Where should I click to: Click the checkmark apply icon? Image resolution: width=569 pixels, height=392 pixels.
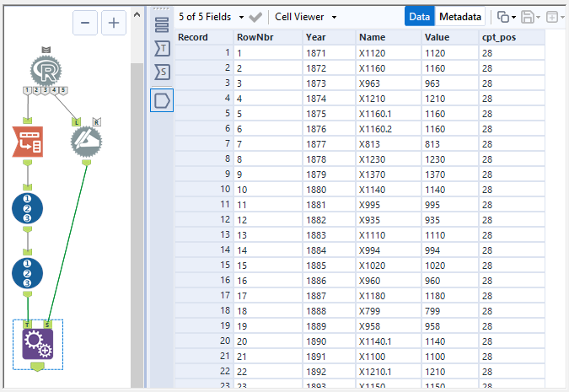255,17
